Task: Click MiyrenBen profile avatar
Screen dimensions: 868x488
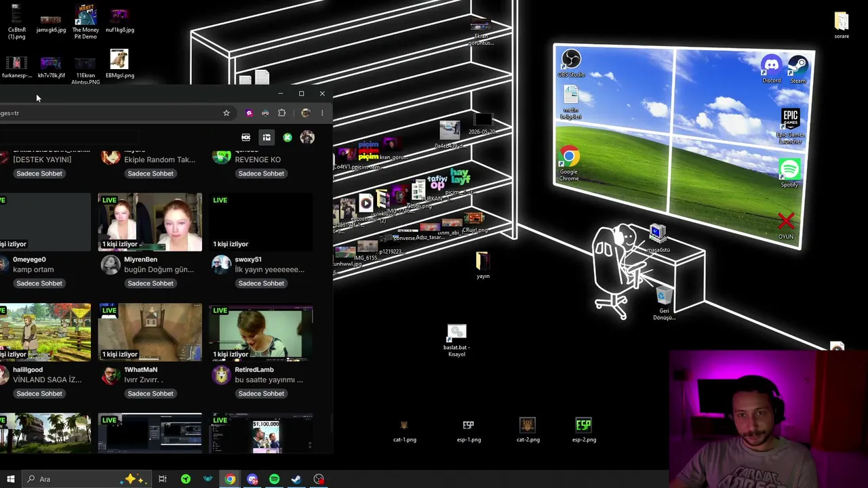Action: pos(111,264)
